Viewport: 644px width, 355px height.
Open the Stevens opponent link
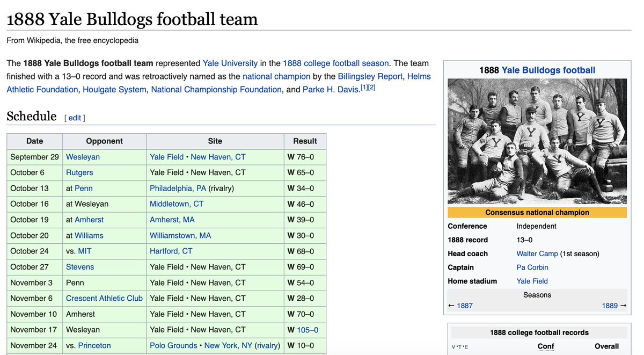click(80, 267)
